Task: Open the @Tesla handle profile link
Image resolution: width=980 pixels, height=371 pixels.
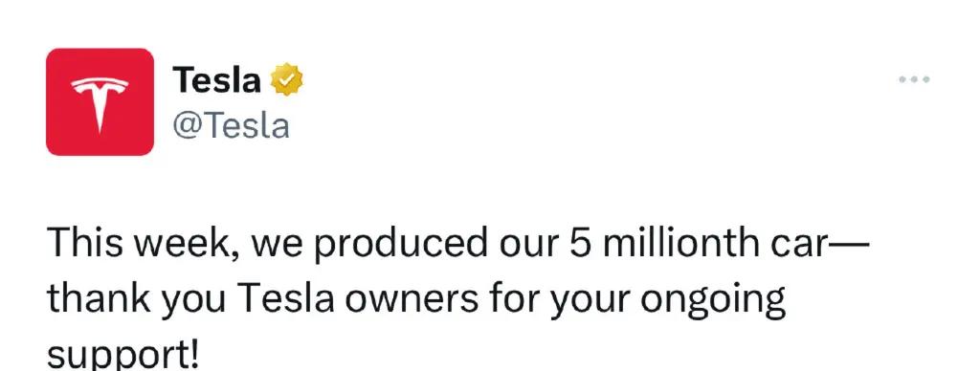Action: [231, 126]
